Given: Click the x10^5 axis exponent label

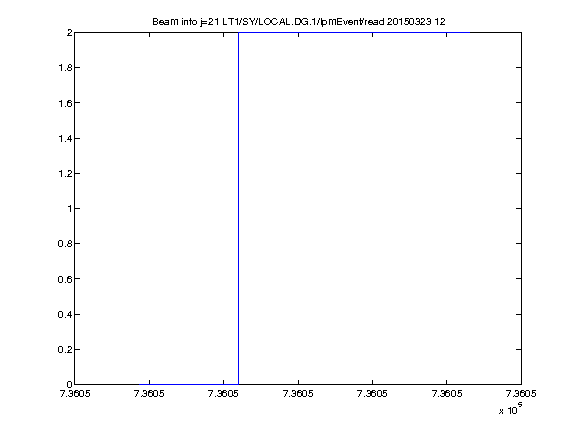Looking at the screenshot, I should [x=511, y=409].
